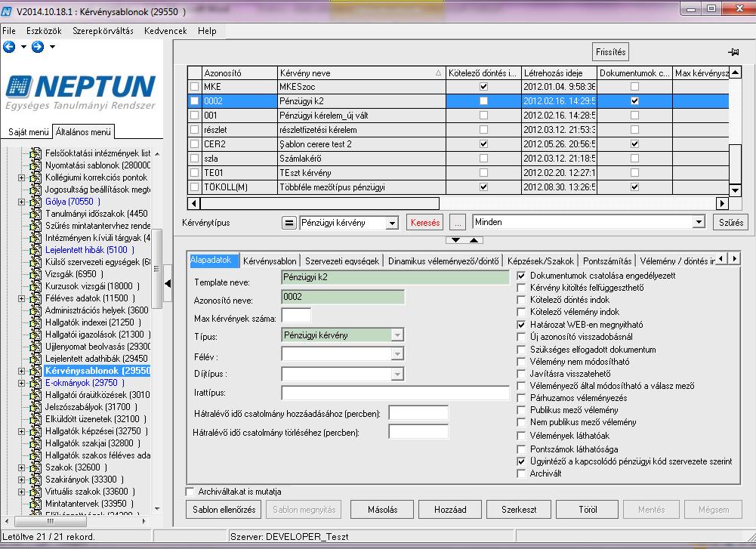
Task: Click the tree icon of Mintatantervek (33950)
Action: pos(35,503)
